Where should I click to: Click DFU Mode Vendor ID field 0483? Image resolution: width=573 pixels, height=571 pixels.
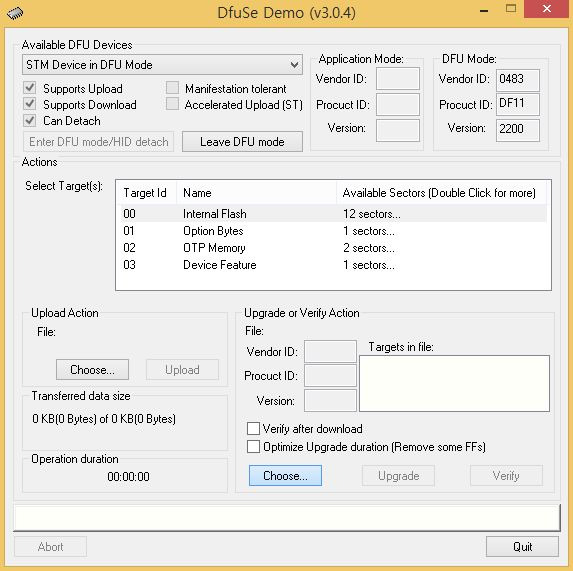pyautogui.click(x=518, y=80)
